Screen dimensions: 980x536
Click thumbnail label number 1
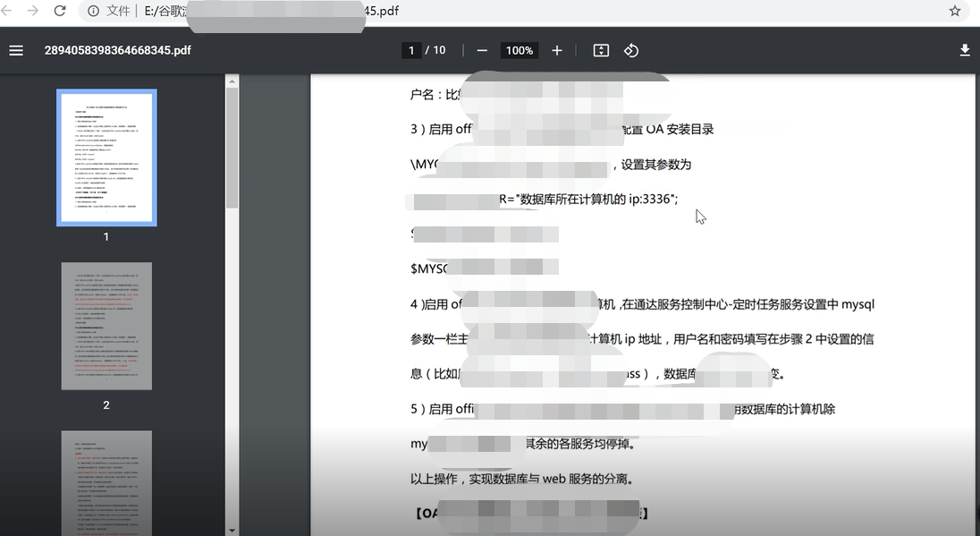(106, 237)
